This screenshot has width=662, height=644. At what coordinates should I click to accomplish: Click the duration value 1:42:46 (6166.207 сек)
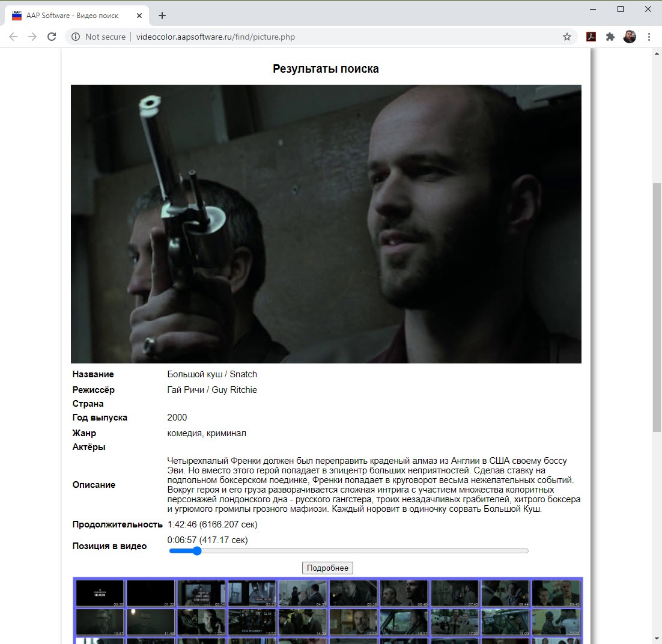click(213, 524)
